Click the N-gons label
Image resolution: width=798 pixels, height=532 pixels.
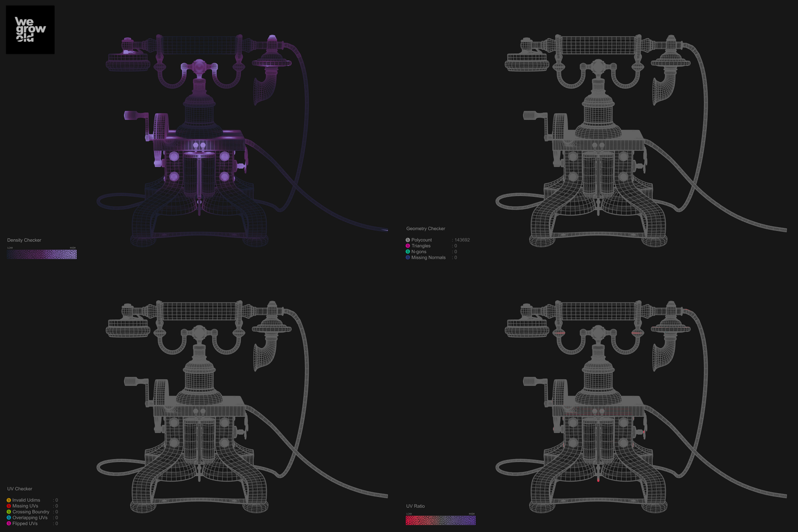coord(419,252)
